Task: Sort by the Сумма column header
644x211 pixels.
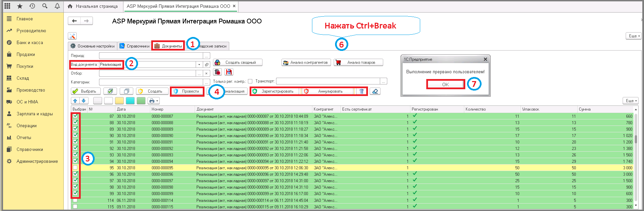Action: click(605, 109)
